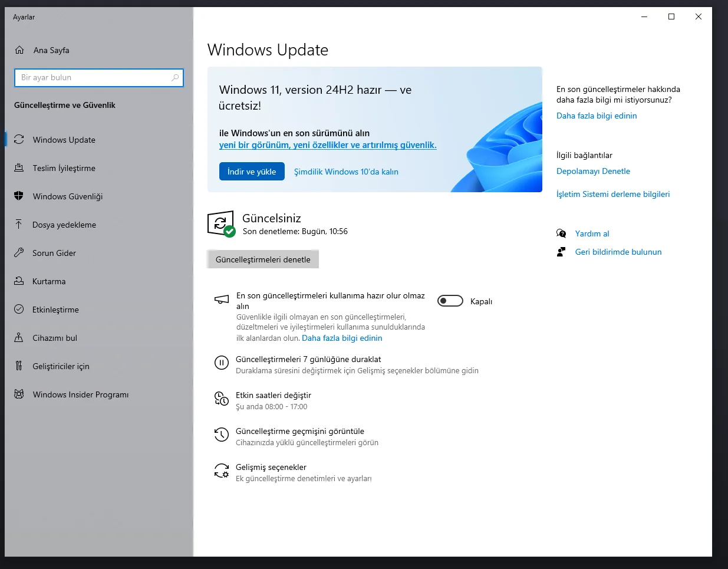
Task: Toggle the get latest updates switch (Kapalı)
Action: pyautogui.click(x=450, y=301)
